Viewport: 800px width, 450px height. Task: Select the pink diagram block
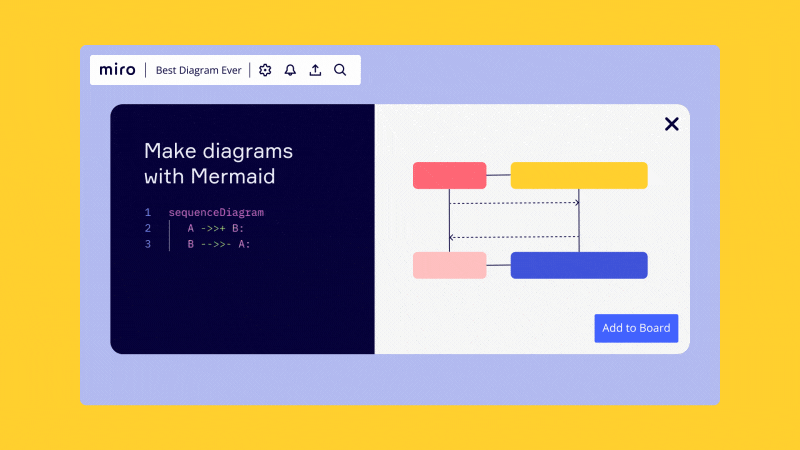tap(449, 265)
